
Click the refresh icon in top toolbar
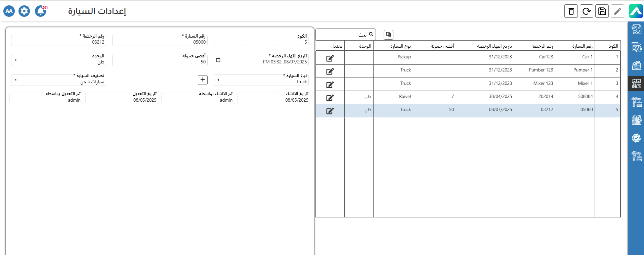(586, 11)
